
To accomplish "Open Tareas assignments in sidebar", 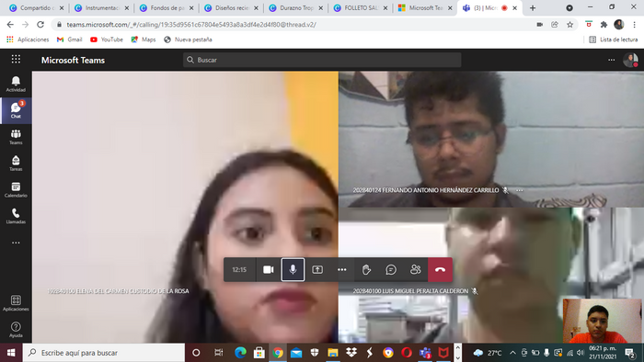I will (x=16, y=164).
